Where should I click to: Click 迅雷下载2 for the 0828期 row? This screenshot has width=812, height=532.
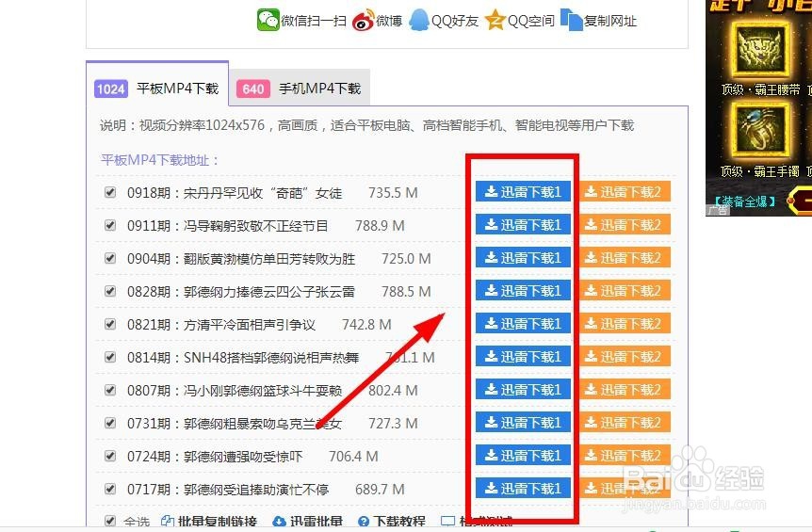tap(625, 291)
